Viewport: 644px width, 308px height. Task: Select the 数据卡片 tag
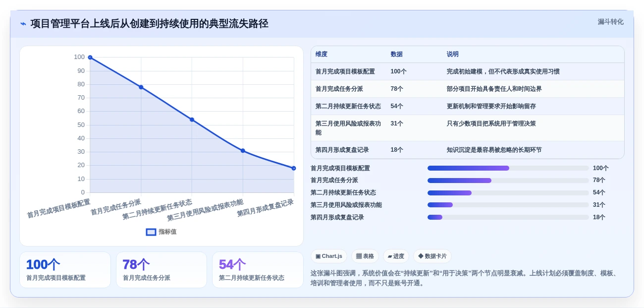432,256
